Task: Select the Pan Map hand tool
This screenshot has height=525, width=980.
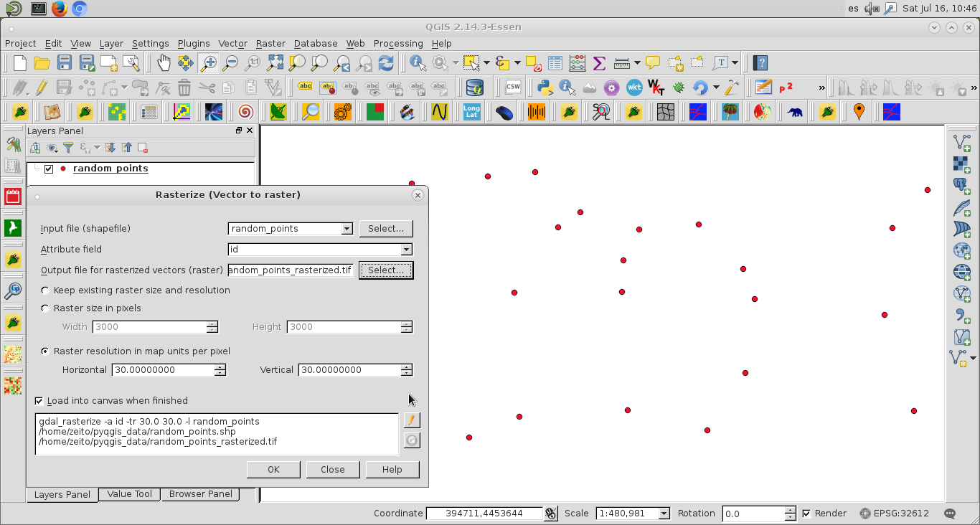Action: coord(164,63)
